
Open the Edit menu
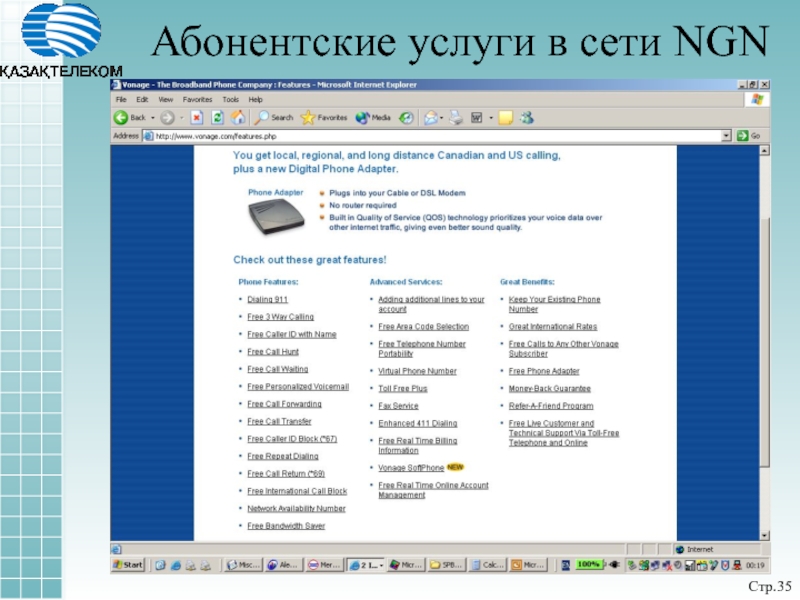pos(142,99)
